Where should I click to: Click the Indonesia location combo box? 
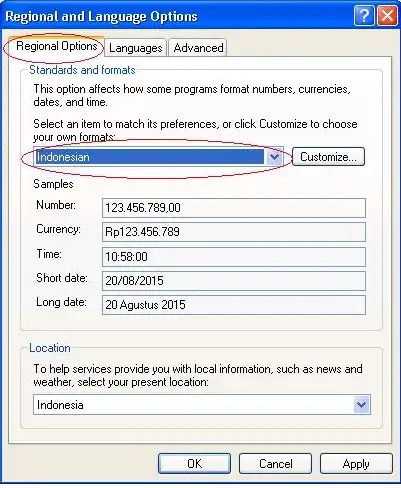202,405
